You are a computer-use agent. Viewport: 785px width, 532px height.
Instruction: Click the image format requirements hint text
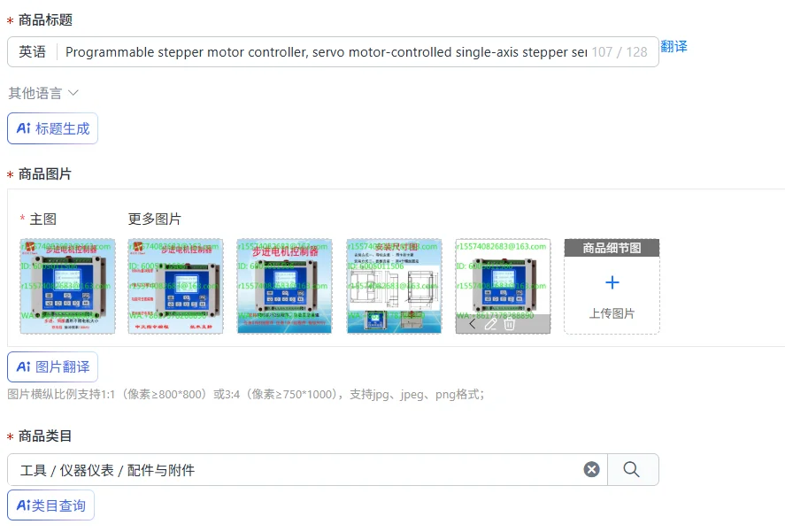[246, 395]
